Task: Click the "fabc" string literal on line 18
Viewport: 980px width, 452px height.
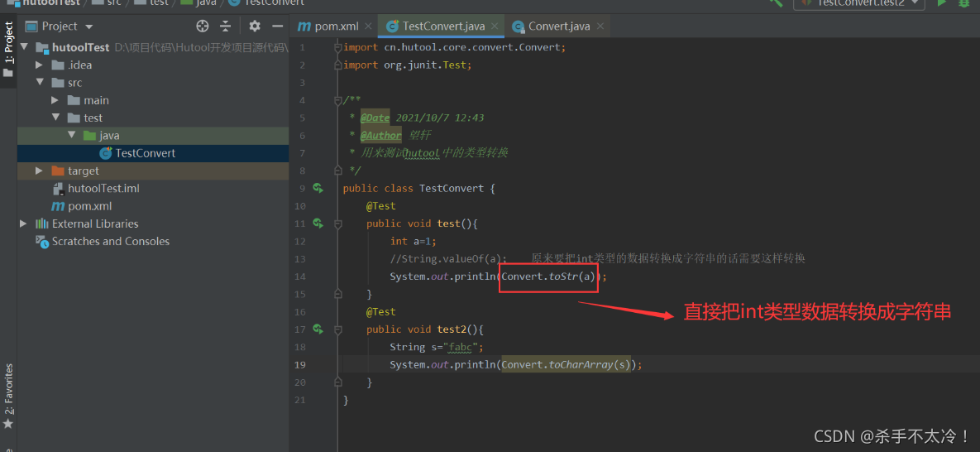Action: coord(459,347)
